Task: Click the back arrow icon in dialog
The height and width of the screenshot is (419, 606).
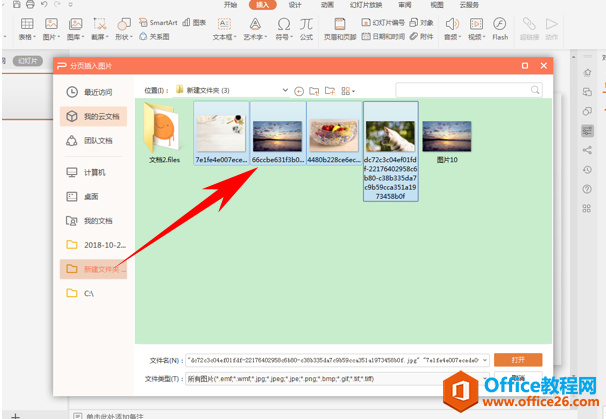Action: point(299,91)
